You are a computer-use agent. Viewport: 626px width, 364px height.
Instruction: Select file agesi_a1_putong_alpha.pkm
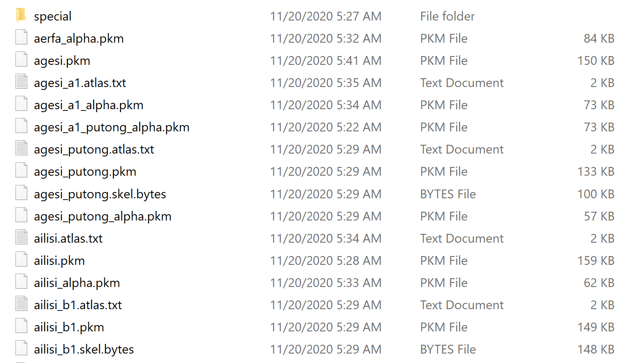click(x=111, y=127)
